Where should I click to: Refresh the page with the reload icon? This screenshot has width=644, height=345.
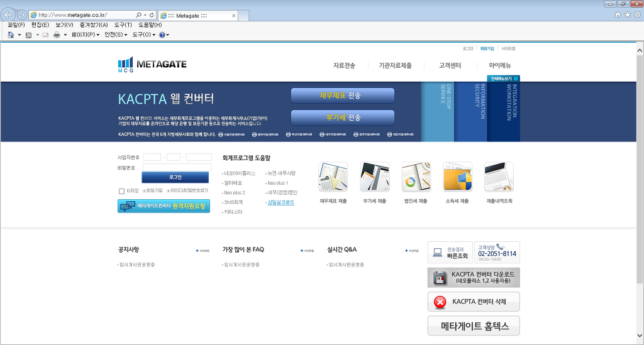(x=152, y=15)
